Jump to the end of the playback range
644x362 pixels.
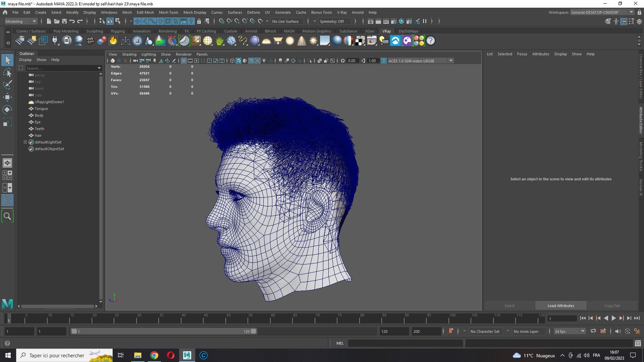pyautogui.click(x=637, y=318)
